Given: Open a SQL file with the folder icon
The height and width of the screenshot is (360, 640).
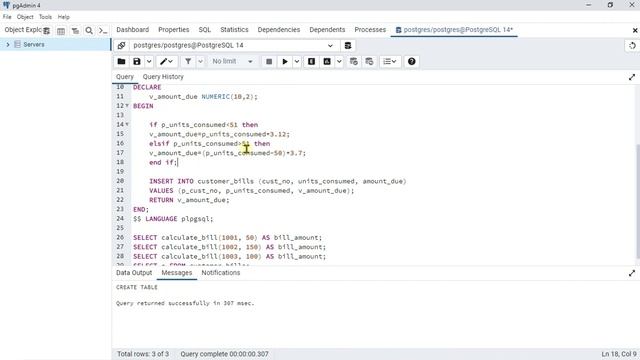Looking at the screenshot, I should coord(121,61).
